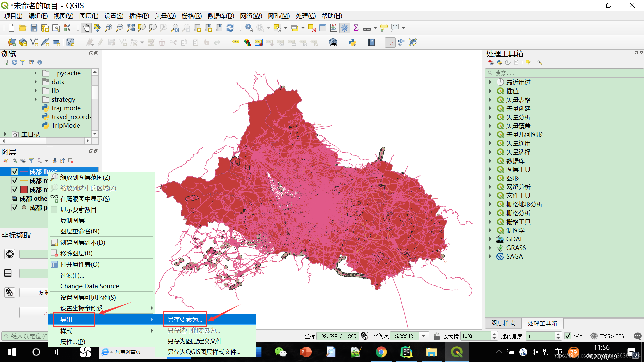The width and height of the screenshot is (644, 362).
Task: Uncheck the 渲染 render checkbox
Action: (x=568, y=336)
